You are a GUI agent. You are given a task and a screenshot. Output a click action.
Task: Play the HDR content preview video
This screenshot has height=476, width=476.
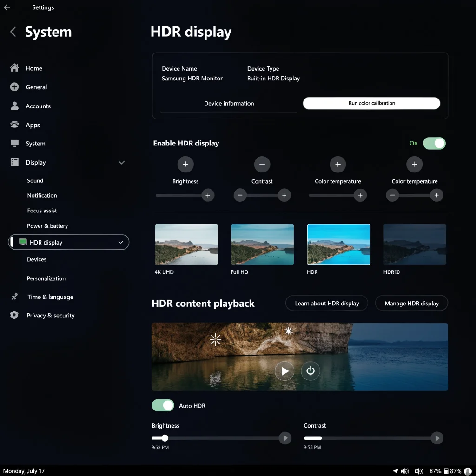click(x=284, y=371)
